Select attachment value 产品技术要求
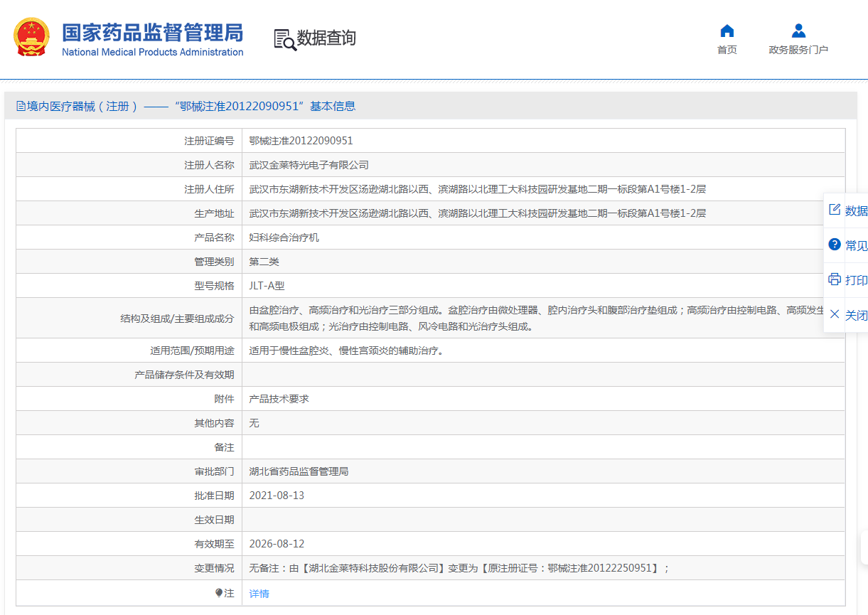Viewport: 868px width, 615px height. click(x=279, y=399)
